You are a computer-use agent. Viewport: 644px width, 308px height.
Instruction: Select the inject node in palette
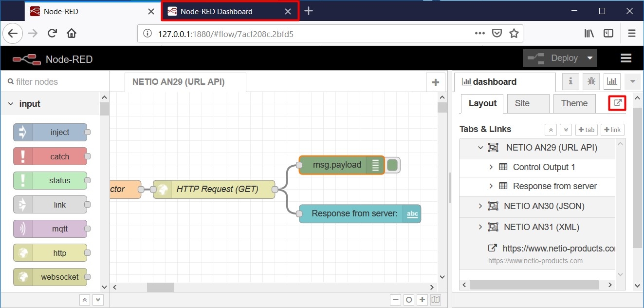(50, 132)
